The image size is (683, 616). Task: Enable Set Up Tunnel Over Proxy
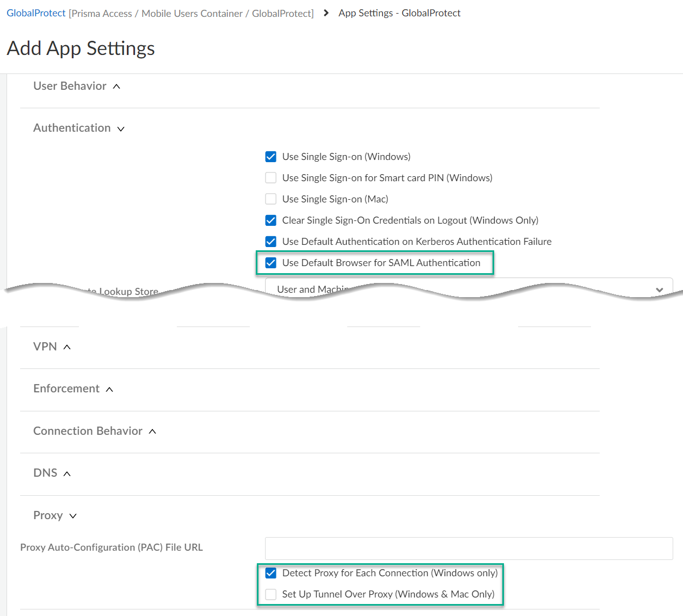[x=270, y=594]
